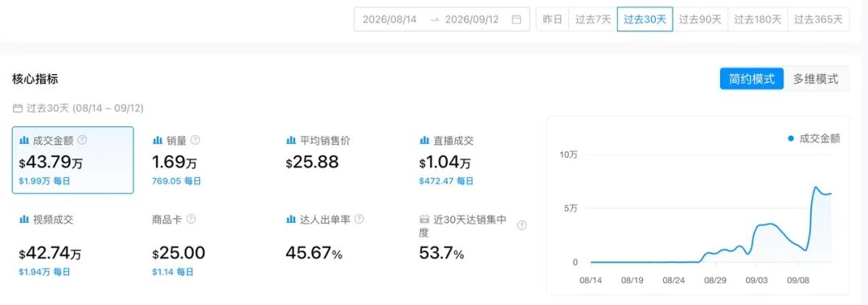This screenshot has height=305, width=868.
Task: Click the help icon beside 达人出单率
Action: point(359,219)
